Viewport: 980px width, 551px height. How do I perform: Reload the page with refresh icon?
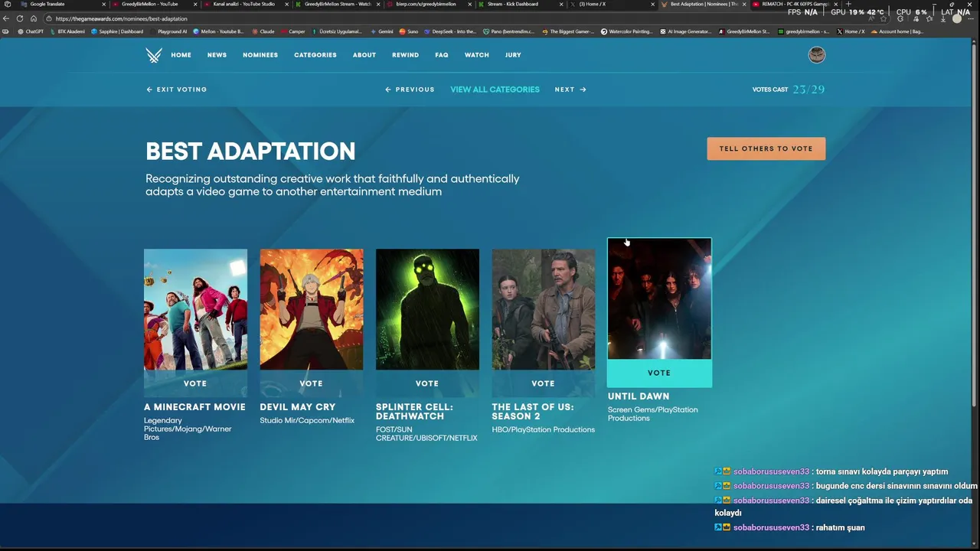click(20, 18)
